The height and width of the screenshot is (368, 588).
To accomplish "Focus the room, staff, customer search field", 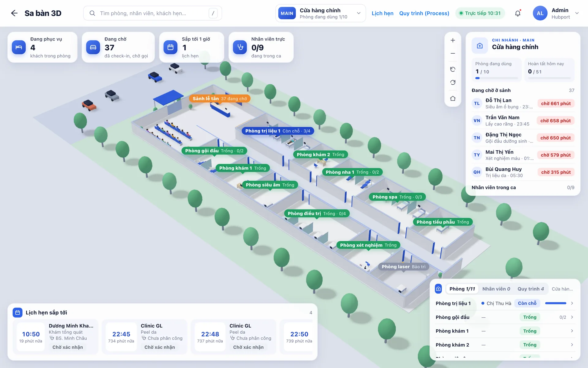I will (153, 13).
